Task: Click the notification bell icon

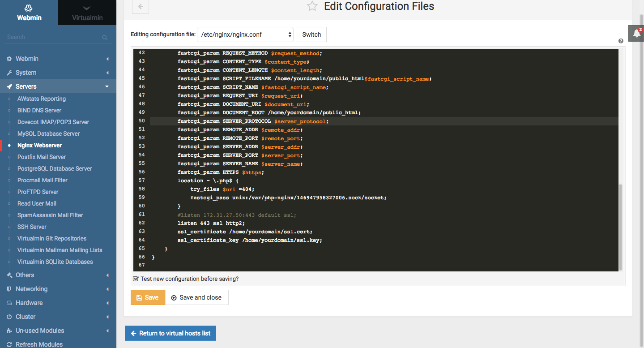Action: click(x=636, y=33)
